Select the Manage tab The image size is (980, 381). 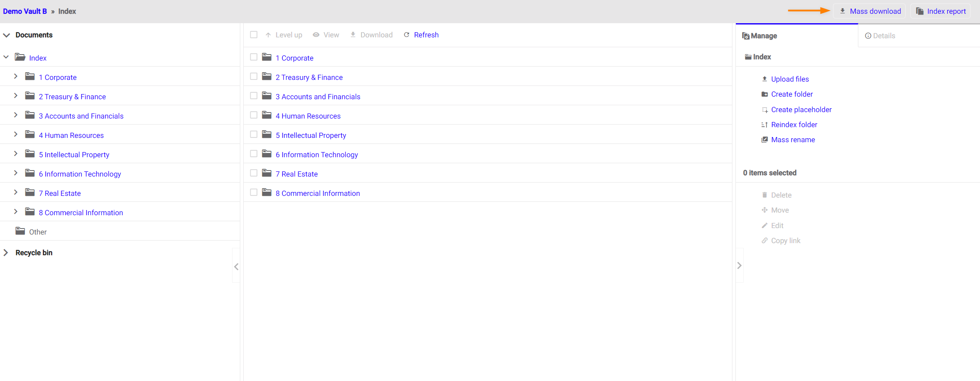pos(759,36)
